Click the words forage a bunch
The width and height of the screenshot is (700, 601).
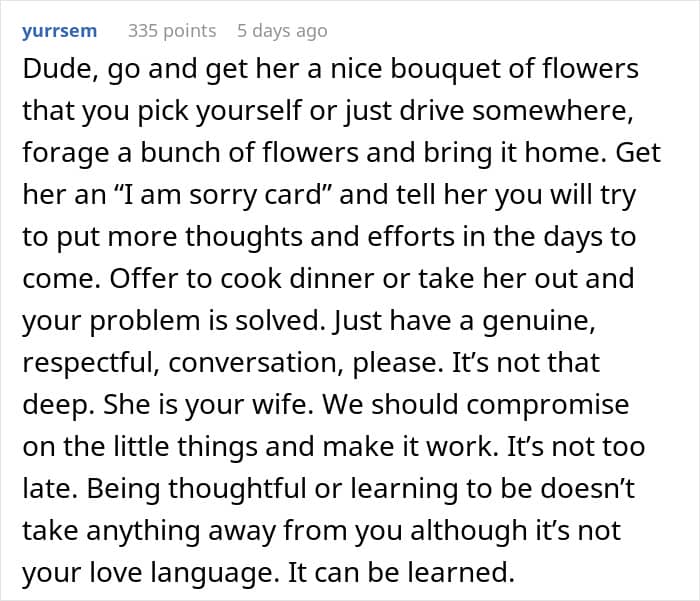(121, 153)
